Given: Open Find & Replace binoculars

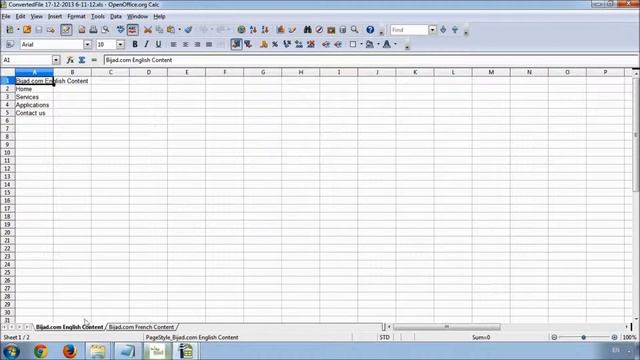Looking at the screenshot, I should point(307,30).
